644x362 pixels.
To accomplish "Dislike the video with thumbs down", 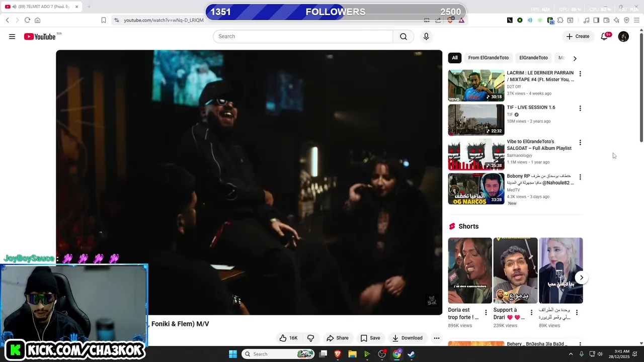I will tap(310, 338).
